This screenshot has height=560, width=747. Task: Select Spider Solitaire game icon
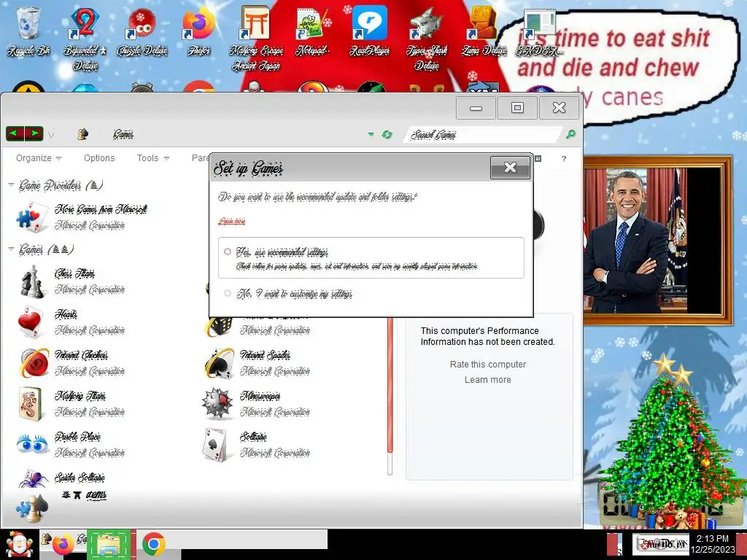point(32,478)
